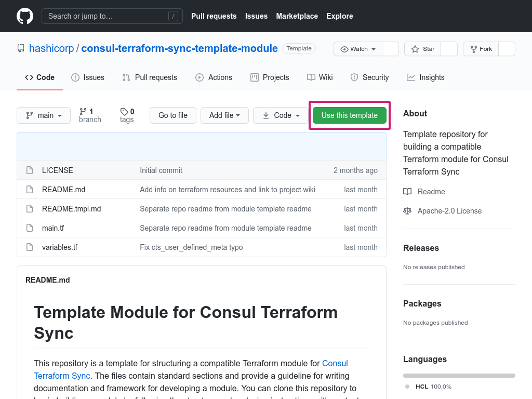Click the download icon in Code button

point(266,115)
